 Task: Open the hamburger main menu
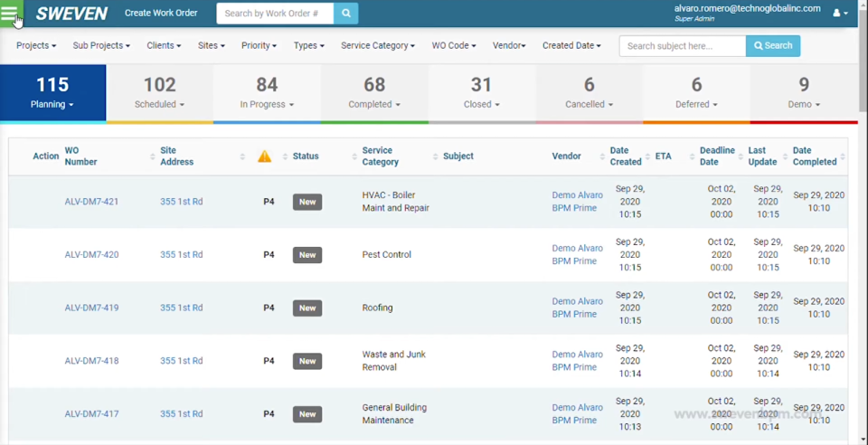pos(11,14)
